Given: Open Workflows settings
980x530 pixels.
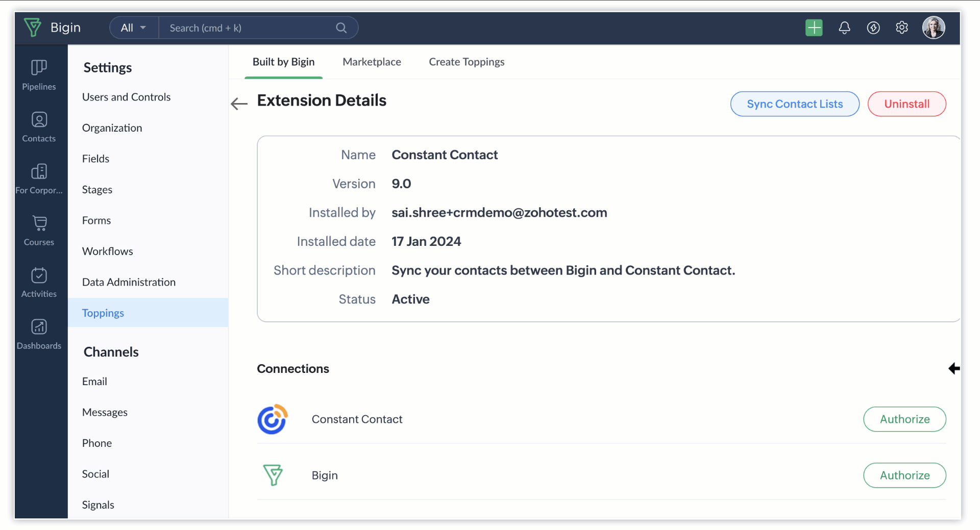Looking at the screenshot, I should pos(107,251).
